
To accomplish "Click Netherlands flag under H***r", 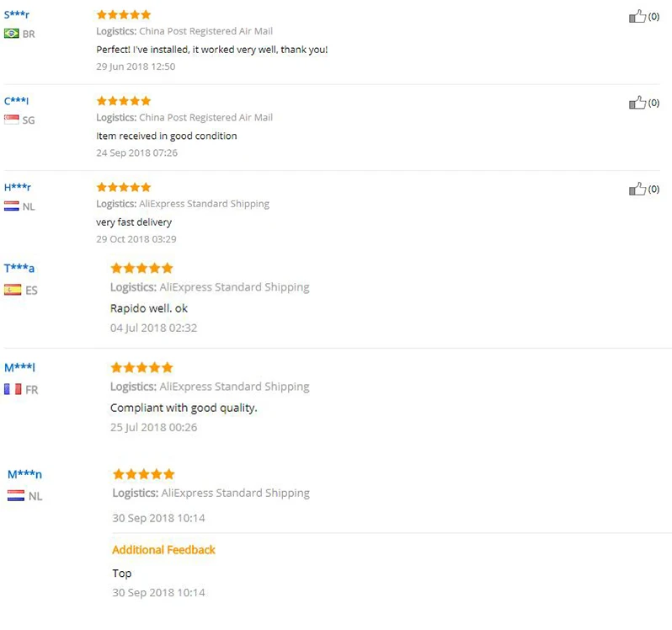I will point(12,206).
